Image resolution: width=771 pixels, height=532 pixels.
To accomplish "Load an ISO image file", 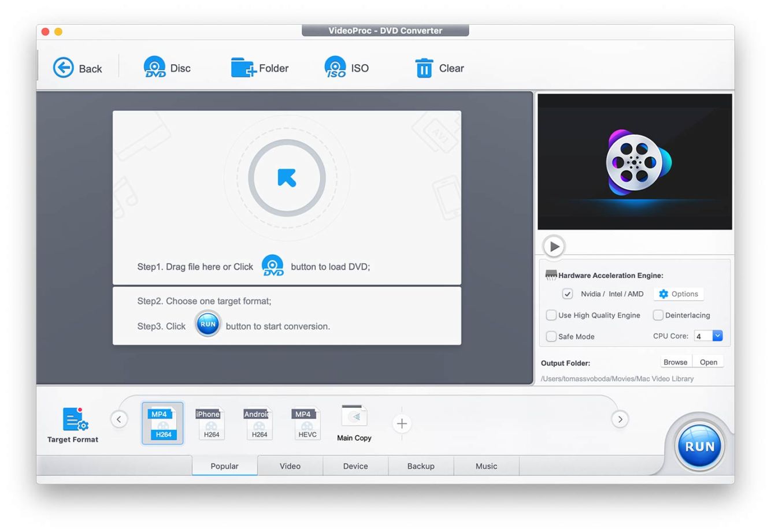I will click(x=335, y=68).
